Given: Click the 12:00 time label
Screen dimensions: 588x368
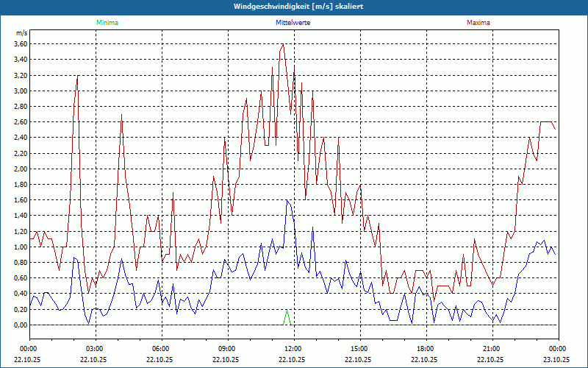Looking at the screenshot, I should [293, 349].
